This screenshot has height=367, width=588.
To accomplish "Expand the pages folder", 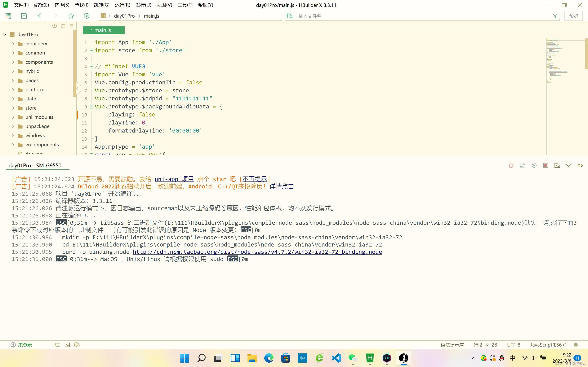I will [13, 80].
